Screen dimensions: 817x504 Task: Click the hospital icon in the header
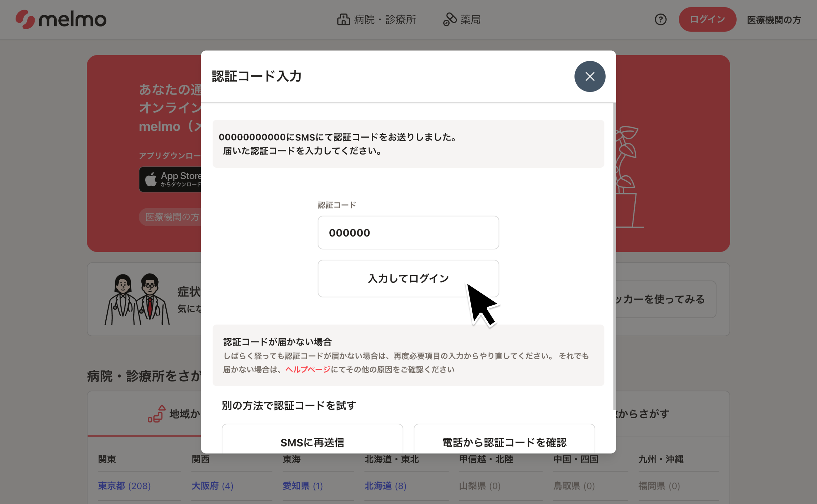pyautogui.click(x=343, y=19)
